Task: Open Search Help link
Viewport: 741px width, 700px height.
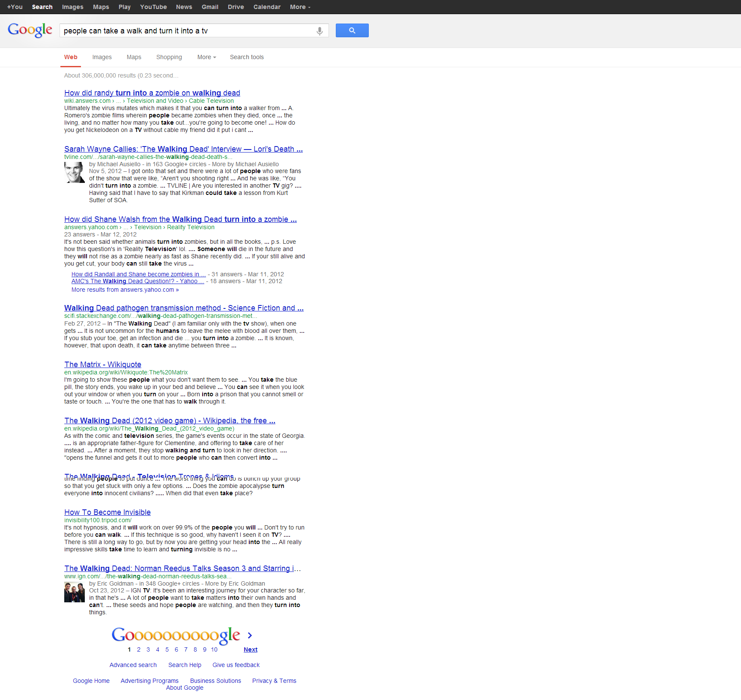Action: coord(185,665)
